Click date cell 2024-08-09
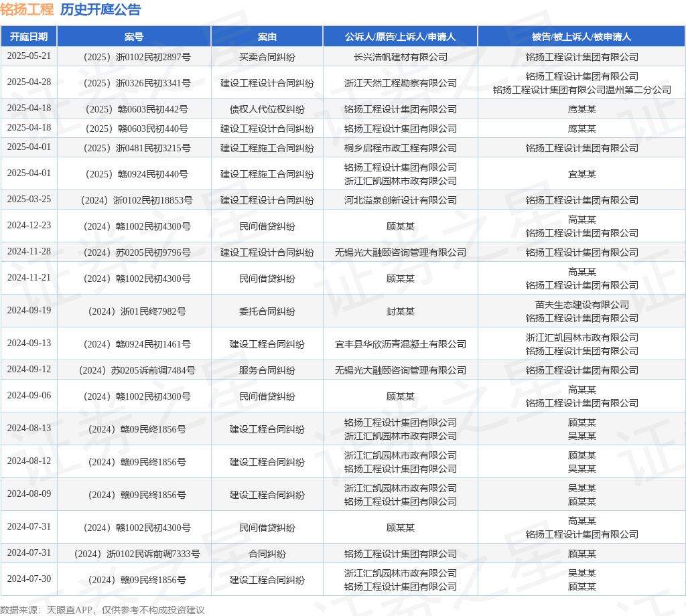The image size is (686, 616). (x=29, y=493)
